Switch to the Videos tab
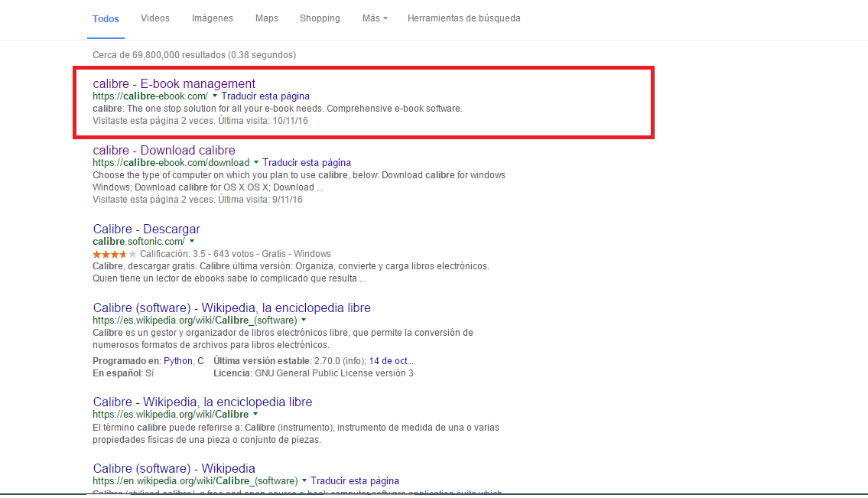Image resolution: width=868 pixels, height=498 pixels. point(155,18)
